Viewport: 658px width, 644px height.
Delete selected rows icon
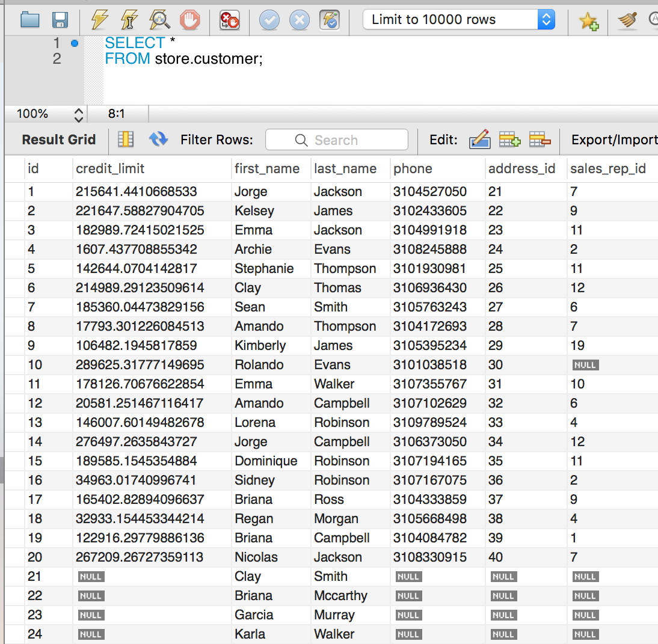(x=540, y=140)
